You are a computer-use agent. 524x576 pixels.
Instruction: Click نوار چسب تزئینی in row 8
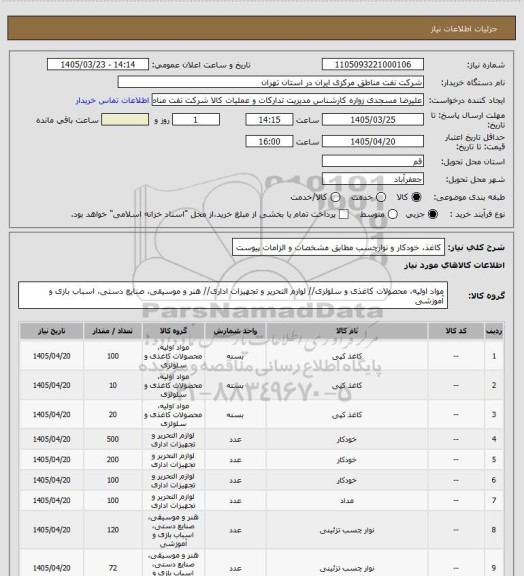(347, 530)
